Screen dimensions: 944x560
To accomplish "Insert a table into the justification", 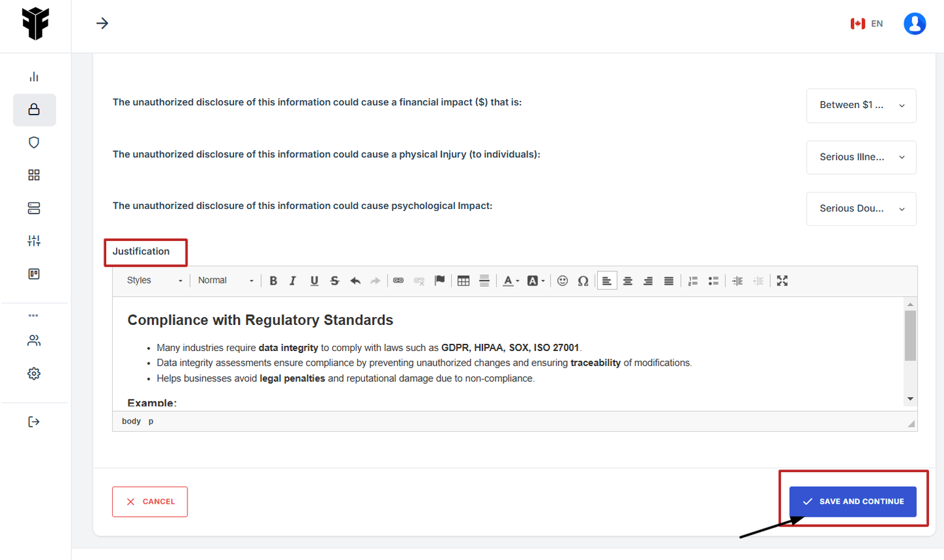I will click(463, 281).
